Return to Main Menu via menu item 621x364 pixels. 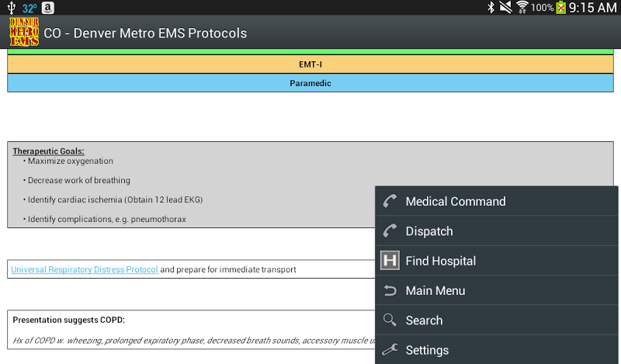tap(435, 290)
